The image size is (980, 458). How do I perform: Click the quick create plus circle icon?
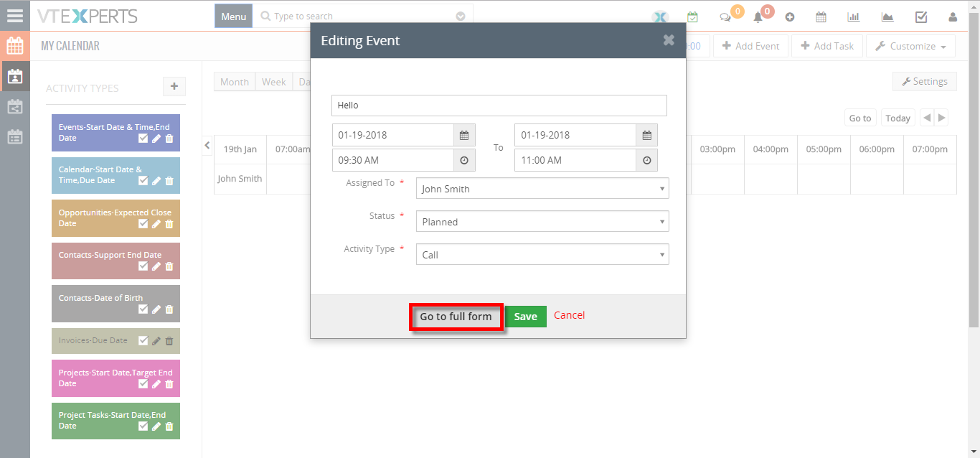(790, 17)
